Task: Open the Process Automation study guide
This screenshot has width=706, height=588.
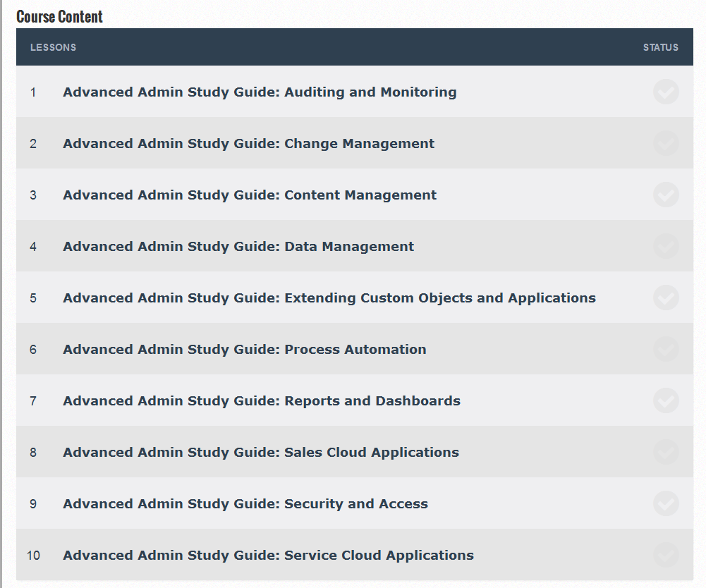Action: pos(244,350)
